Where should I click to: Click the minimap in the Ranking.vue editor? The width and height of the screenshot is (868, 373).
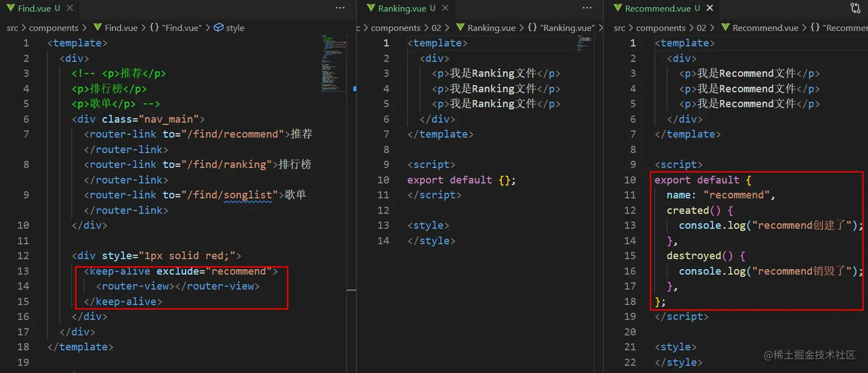pyautogui.click(x=584, y=44)
